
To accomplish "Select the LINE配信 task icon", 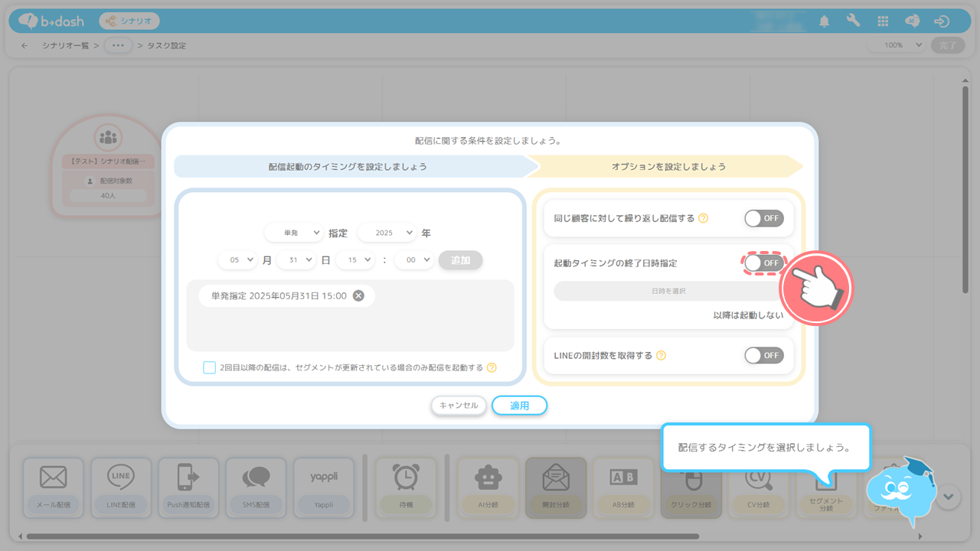I will [x=121, y=487].
